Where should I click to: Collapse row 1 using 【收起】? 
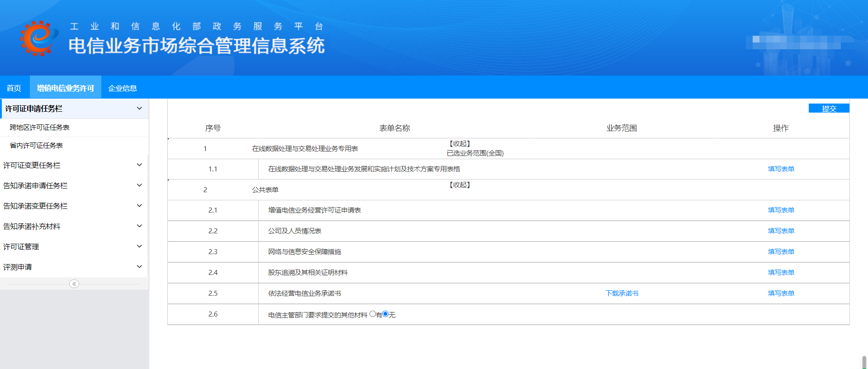(459, 144)
